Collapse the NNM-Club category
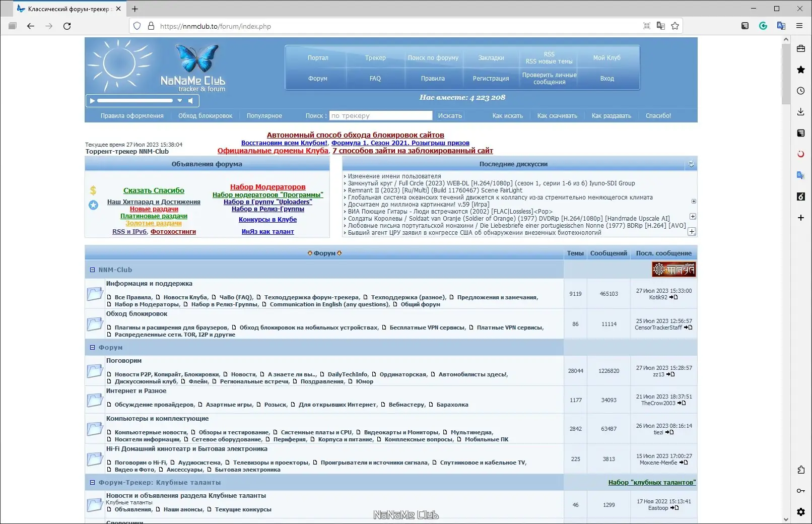 point(92,270)
